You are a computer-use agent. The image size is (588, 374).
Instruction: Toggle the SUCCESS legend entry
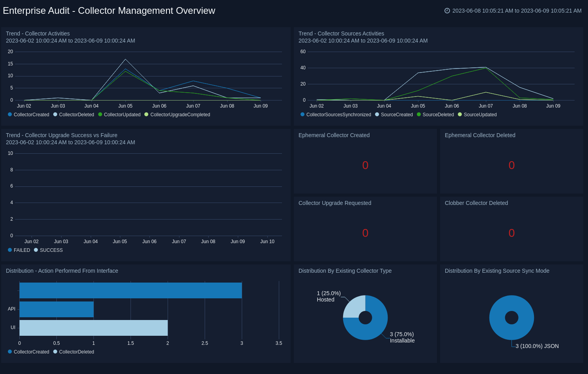[51, 250]
